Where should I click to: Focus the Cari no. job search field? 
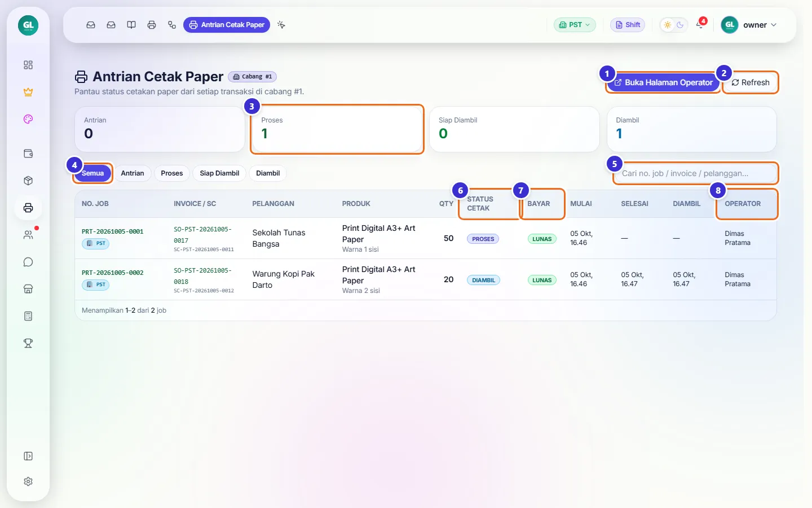pyautogui.click(x=696, y=173)
